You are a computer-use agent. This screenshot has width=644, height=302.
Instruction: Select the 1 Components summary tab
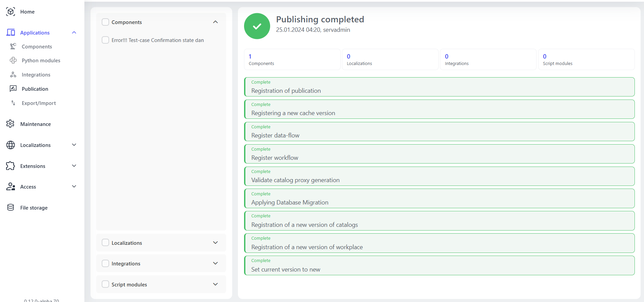[292, 60]
